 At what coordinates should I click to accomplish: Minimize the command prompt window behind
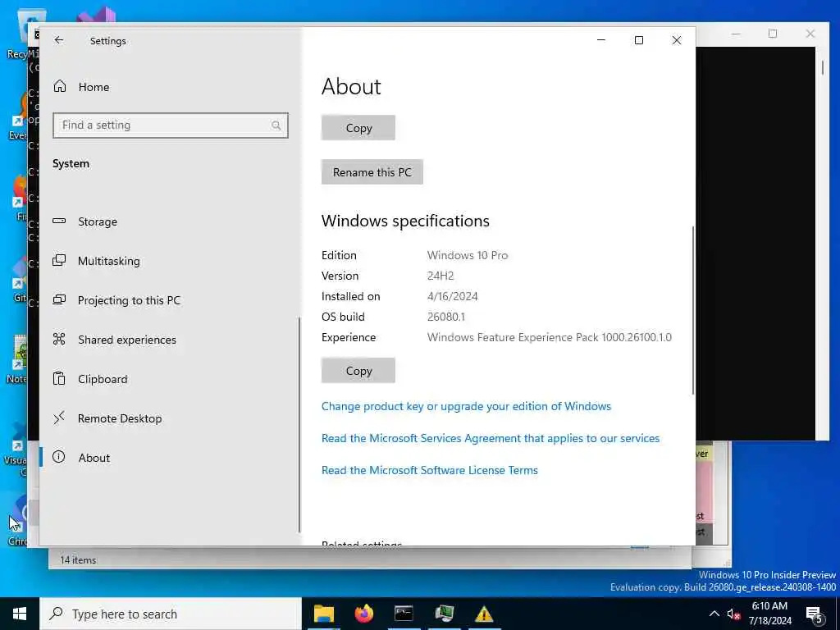(736, 34)
